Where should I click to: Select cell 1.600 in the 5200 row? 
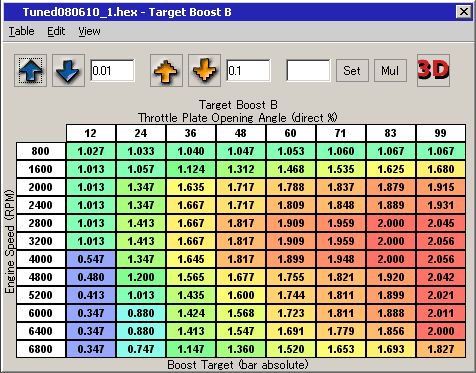tap(241, 295)
